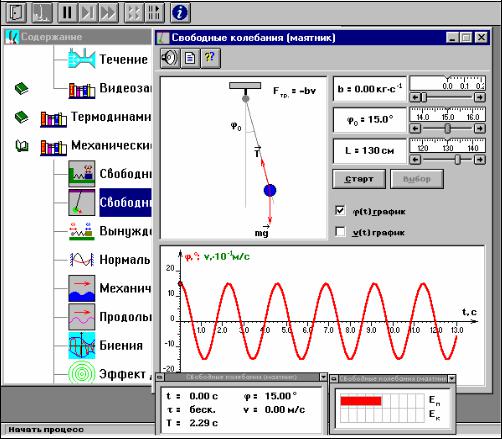Decrease friction b with left arrow
Viewport: 502px width, 439px height.
coord(415,97)
